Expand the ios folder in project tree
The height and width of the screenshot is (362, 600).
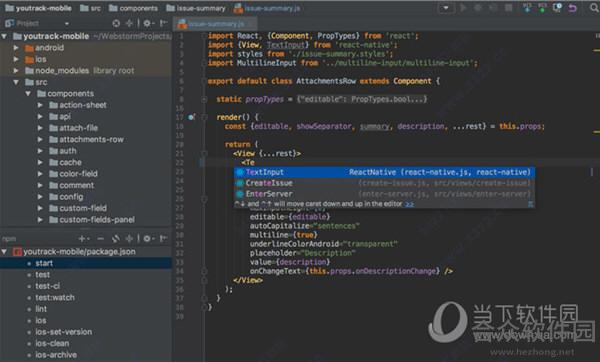16,59
